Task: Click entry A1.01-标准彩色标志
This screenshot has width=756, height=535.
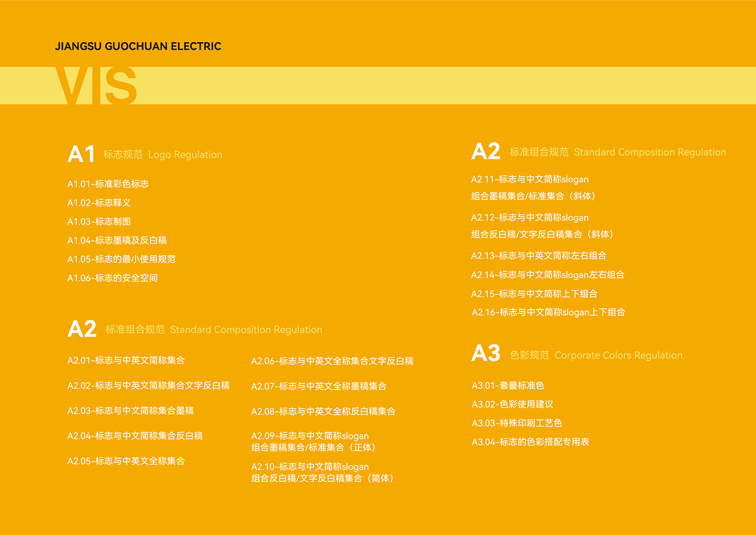Action: [108, 184]
